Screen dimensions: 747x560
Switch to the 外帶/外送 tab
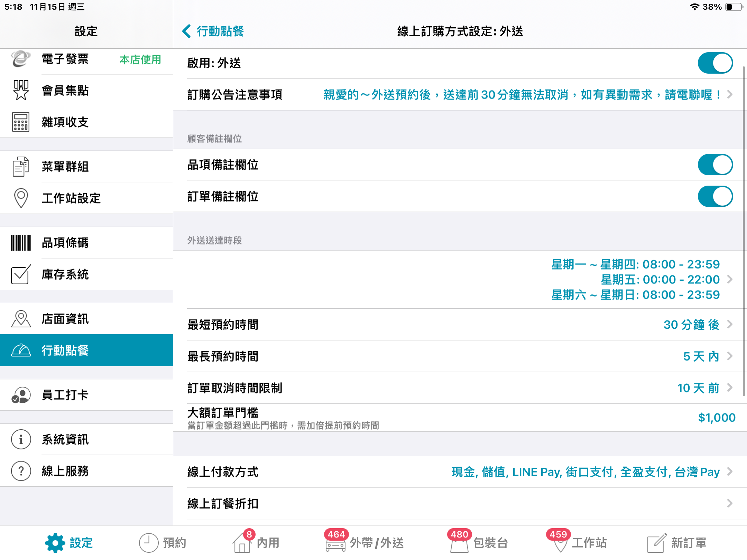tap(365, 543)
